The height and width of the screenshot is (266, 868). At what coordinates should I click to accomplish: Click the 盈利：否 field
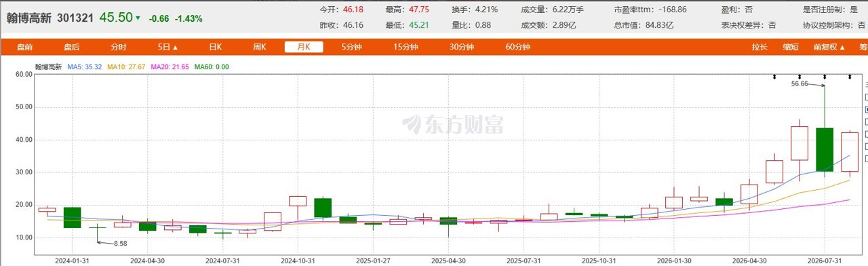click(x=738, y=9)
